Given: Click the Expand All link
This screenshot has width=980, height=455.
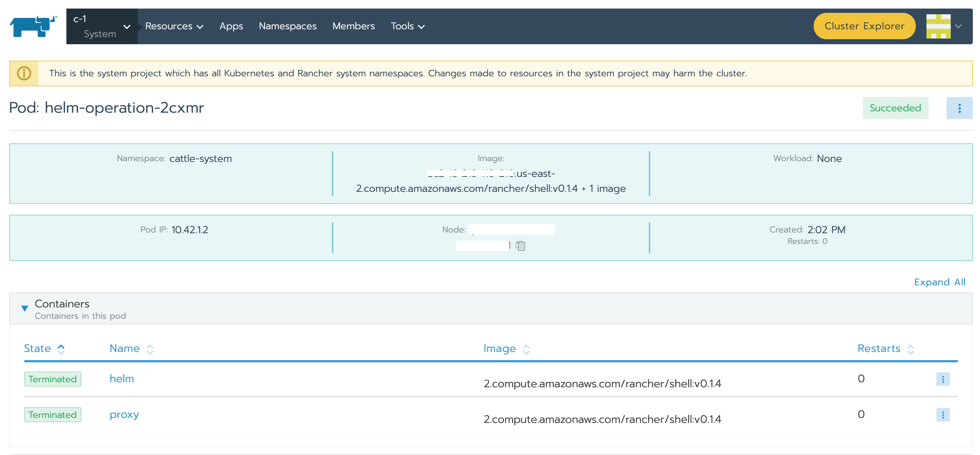Looking at the screenshot, I should coord(940,282).
